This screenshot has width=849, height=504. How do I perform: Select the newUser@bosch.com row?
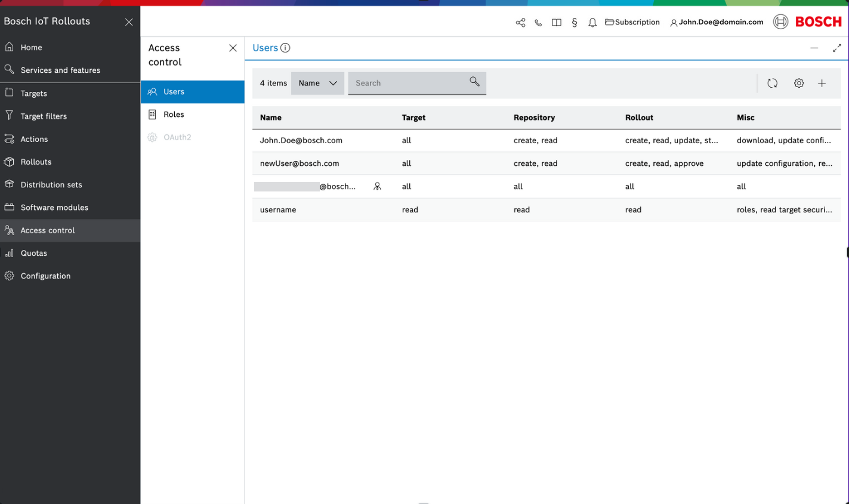coord(300,163)
